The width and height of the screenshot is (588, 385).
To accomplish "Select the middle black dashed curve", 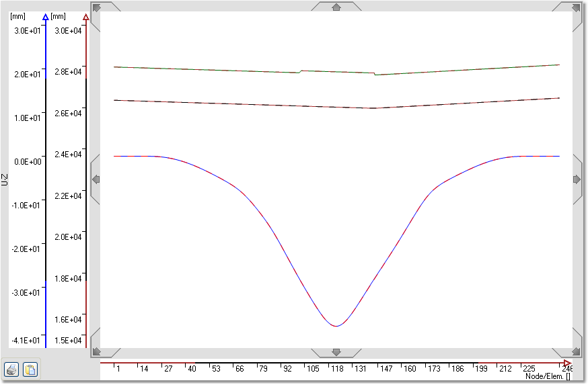I will tap(202, 103).
